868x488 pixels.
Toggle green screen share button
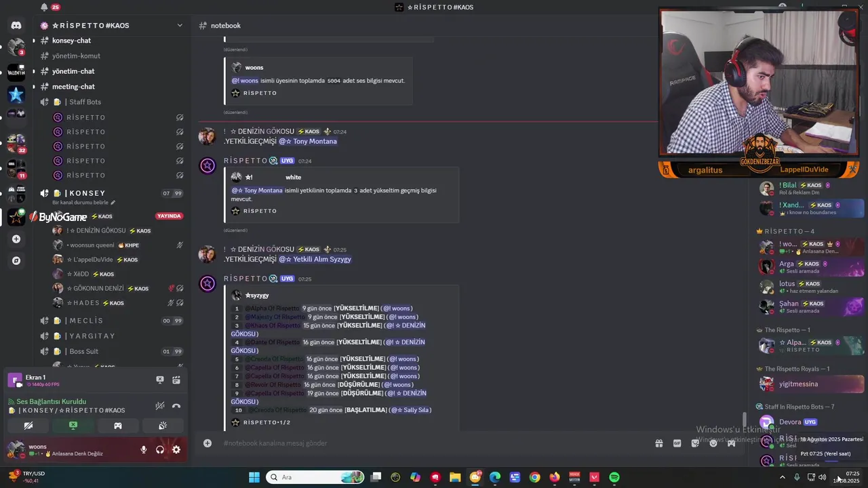(x=73, y=426)
